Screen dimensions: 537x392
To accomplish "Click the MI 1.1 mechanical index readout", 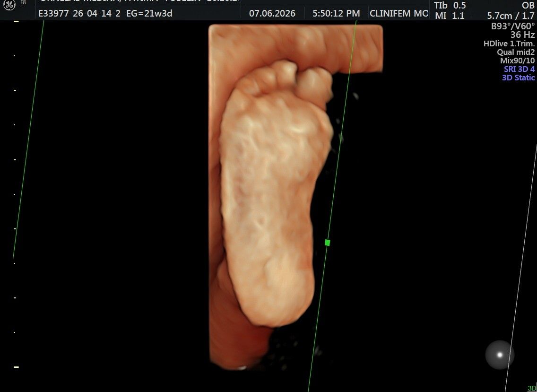I will 450,16.
